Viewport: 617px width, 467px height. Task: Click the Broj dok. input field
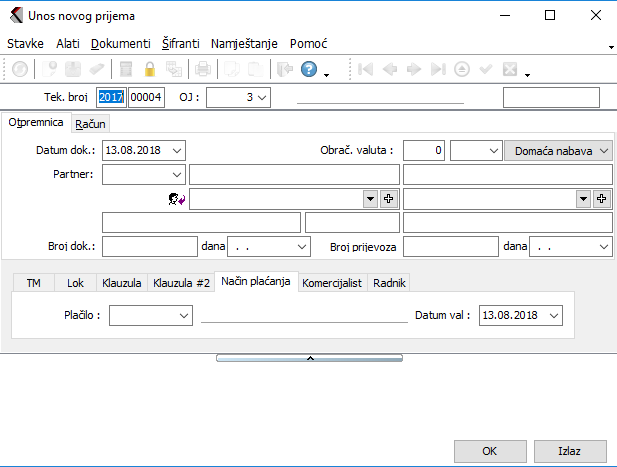click(150, 245)
